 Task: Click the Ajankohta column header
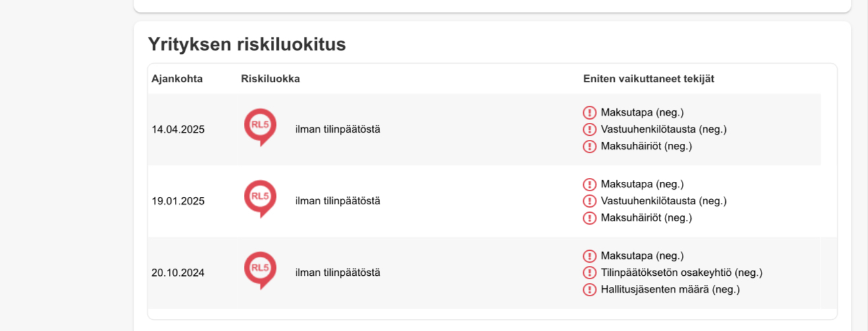point(177,79)
